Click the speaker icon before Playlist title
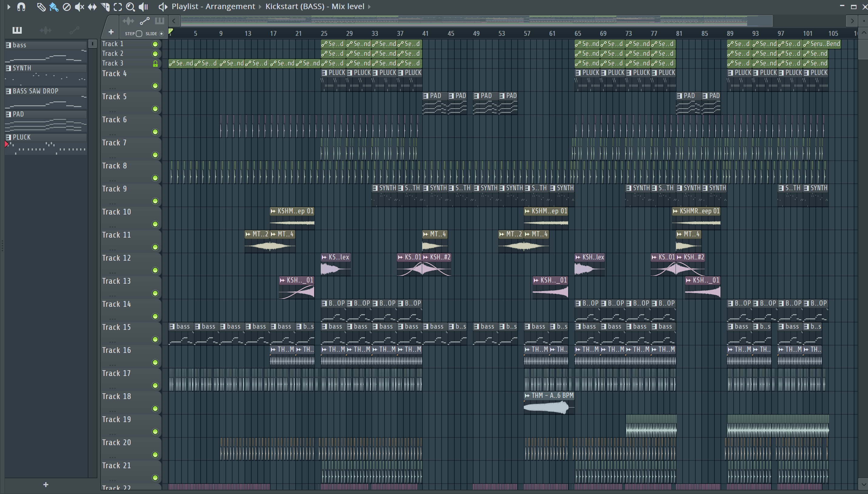 click(x=163, y=6)
